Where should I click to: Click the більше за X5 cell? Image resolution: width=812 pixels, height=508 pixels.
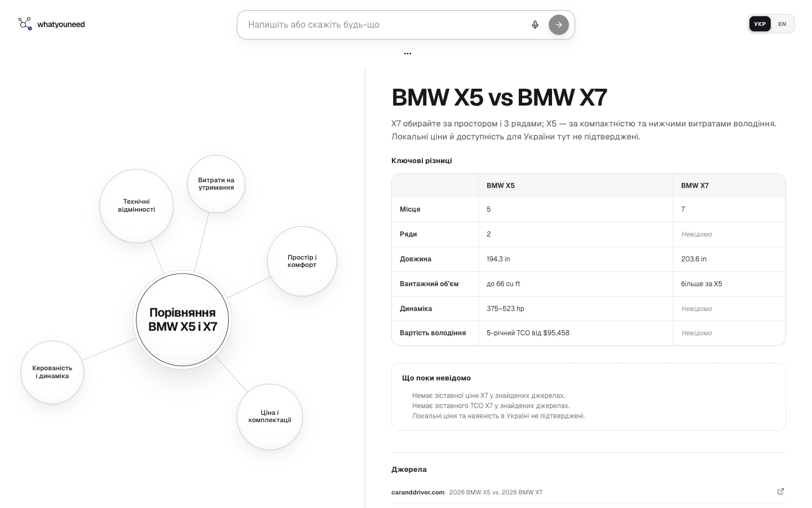701,284
